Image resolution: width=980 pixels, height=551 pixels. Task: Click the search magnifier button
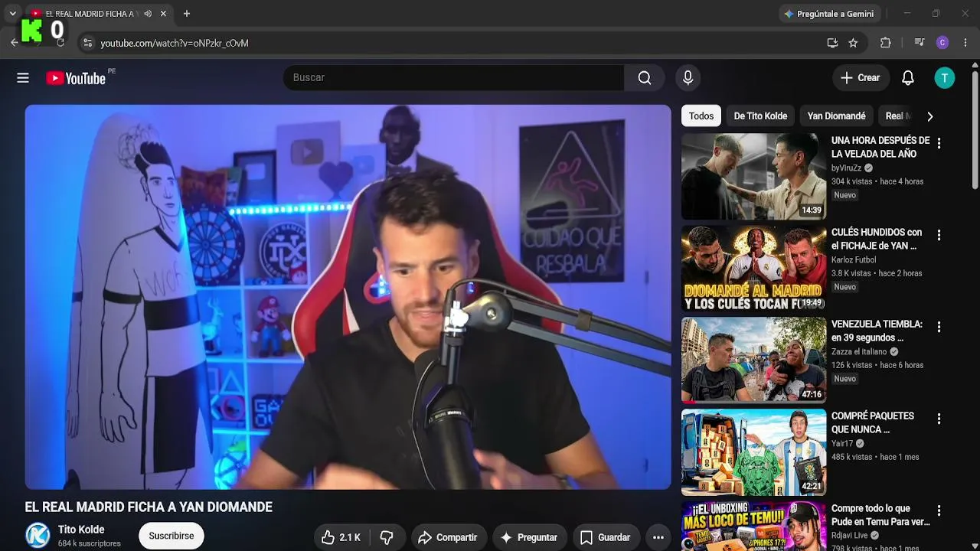tap(645, 77)
